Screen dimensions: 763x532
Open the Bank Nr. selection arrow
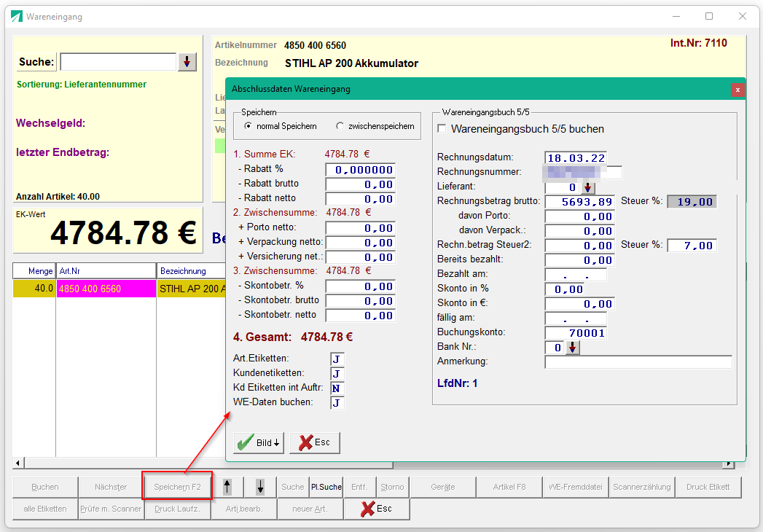pos(573,348)
